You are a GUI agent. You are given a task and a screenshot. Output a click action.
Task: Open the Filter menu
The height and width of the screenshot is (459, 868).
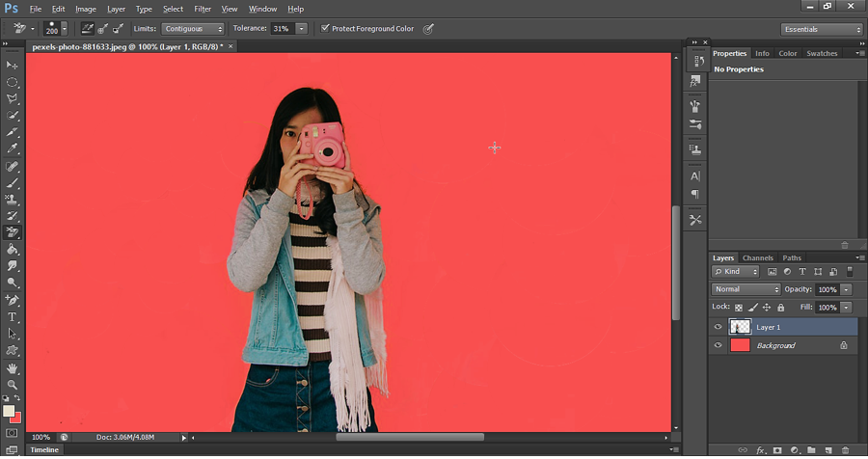point(203,9)
